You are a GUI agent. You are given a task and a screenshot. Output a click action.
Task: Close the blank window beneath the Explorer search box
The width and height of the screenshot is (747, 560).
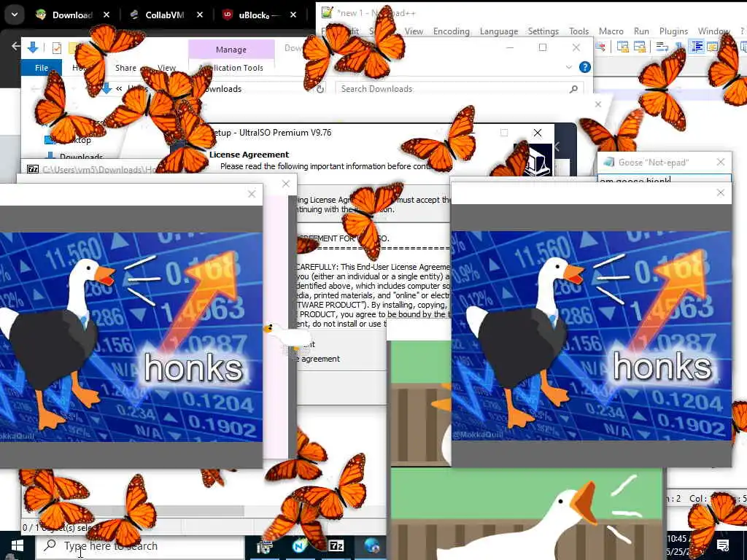pos(598,104)
